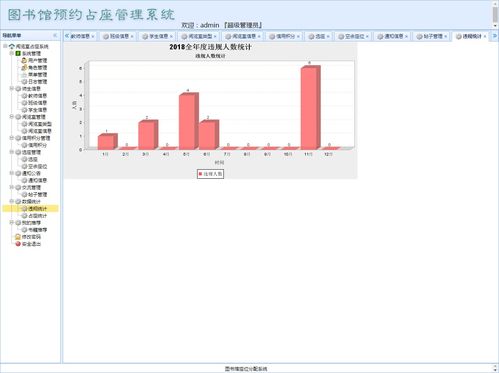Open 角色管理 role icon in tree
499x373 pixels.
tap(24, 67)
